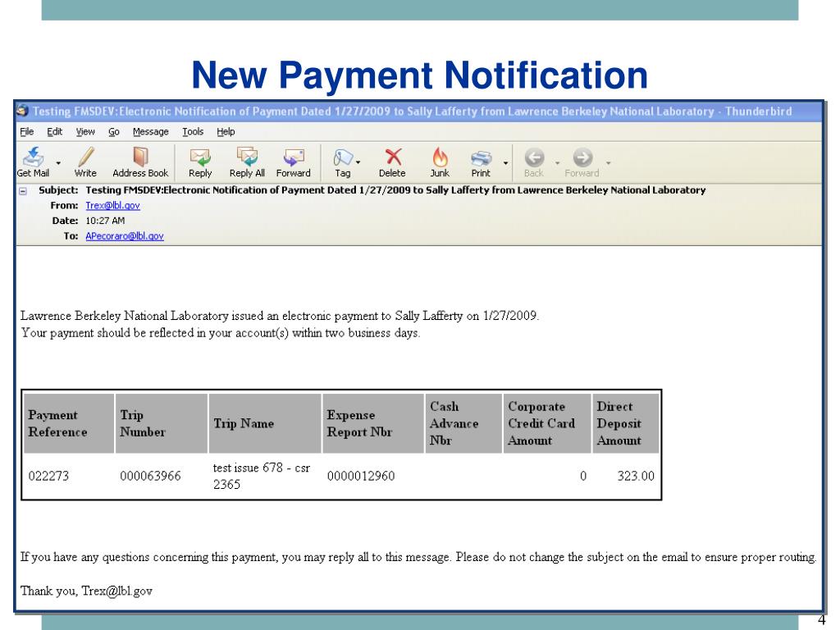The image size is (840, 630).
Task: Open the Back history dropdown arrow
Action: tap(557, 163)
